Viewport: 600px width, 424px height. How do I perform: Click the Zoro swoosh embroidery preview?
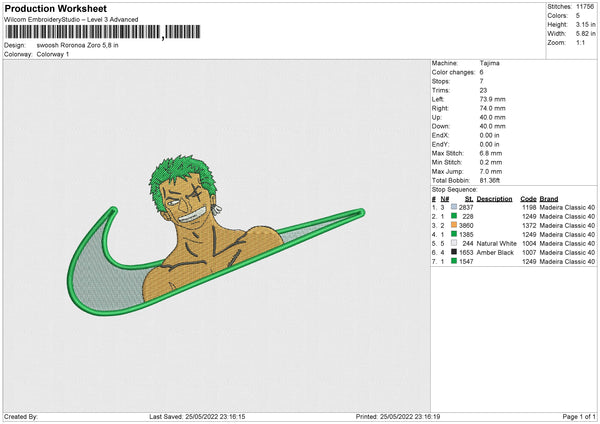(x=216, y=235)
